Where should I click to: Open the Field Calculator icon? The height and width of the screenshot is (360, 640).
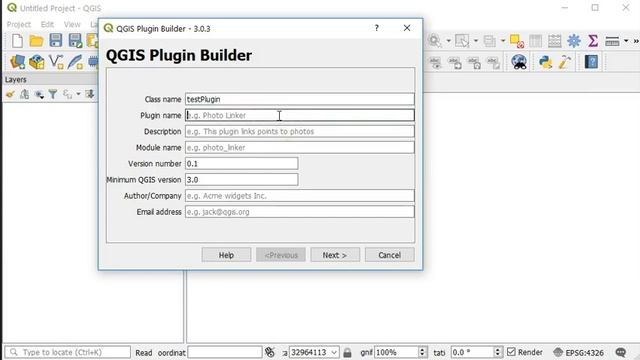(x=555, y=41)
